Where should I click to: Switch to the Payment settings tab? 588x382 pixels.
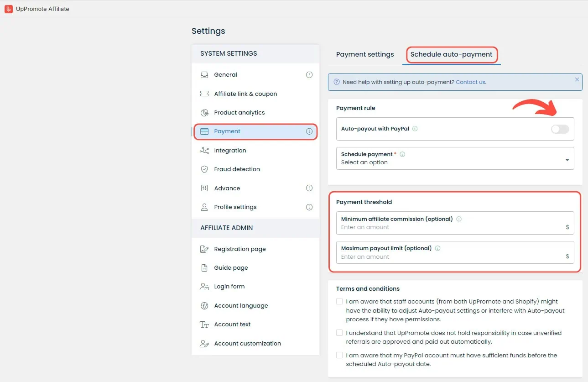(365, 54)
